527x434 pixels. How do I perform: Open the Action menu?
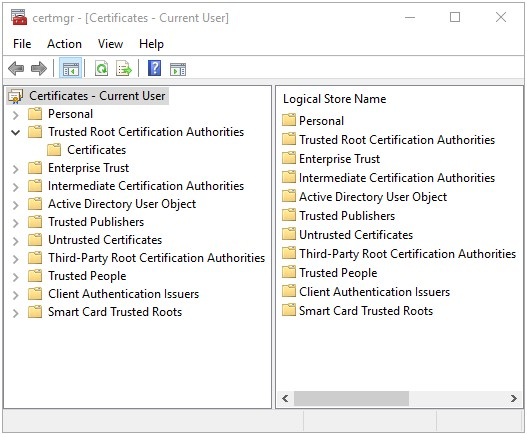(64, 44)
